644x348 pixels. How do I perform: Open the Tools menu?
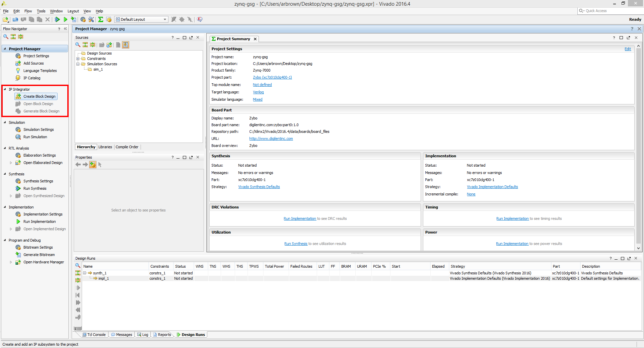pyautogui.click(x=41, y=11)
